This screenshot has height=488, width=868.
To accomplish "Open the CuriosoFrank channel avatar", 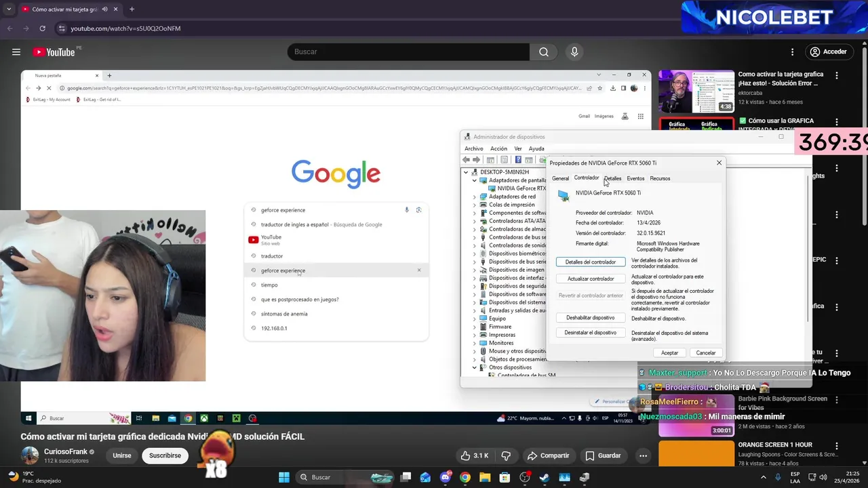I will 30,455.
